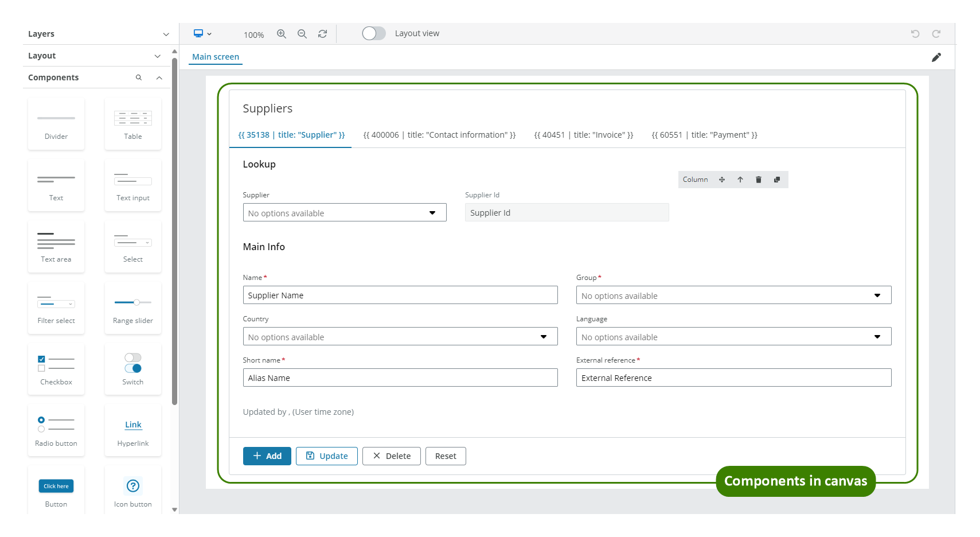This screenshot has width=980, height=537.
Task: Select the zoom out magnifier icon
Action: [302, 34]
